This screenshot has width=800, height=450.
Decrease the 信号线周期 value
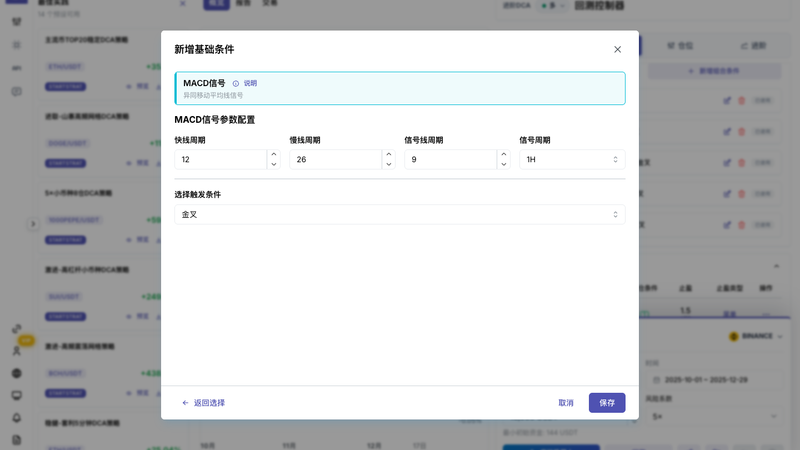(x=504, y=164)
